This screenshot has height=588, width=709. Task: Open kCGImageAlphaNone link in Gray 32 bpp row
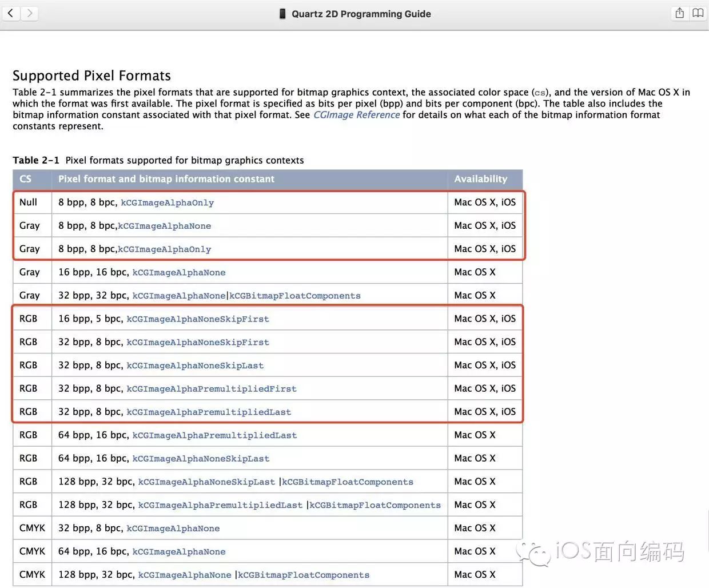click(x=179, y=296)
